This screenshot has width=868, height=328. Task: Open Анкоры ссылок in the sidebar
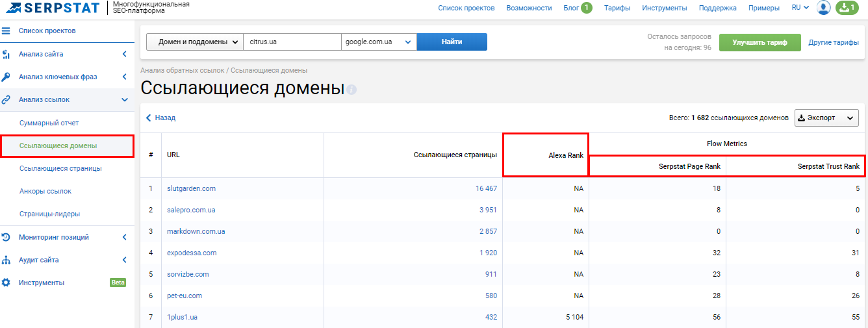point(45,191)
